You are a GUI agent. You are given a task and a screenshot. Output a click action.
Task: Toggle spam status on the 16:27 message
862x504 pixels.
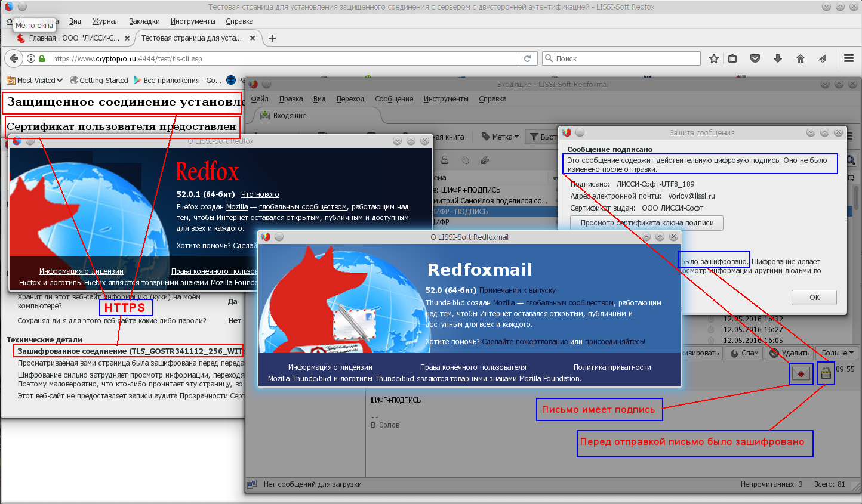point(711,330)
